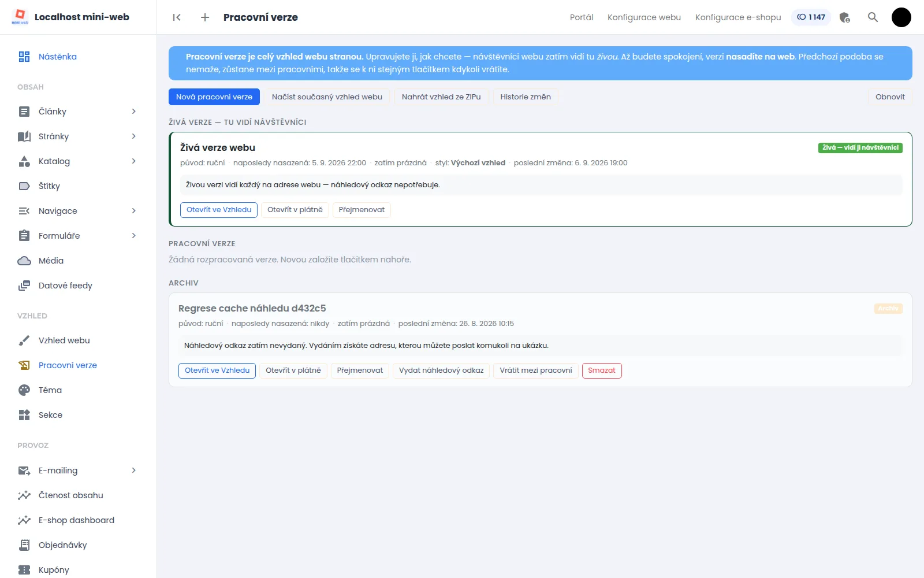Click the Objednávky receipt icon

click(x=24, y=545)
